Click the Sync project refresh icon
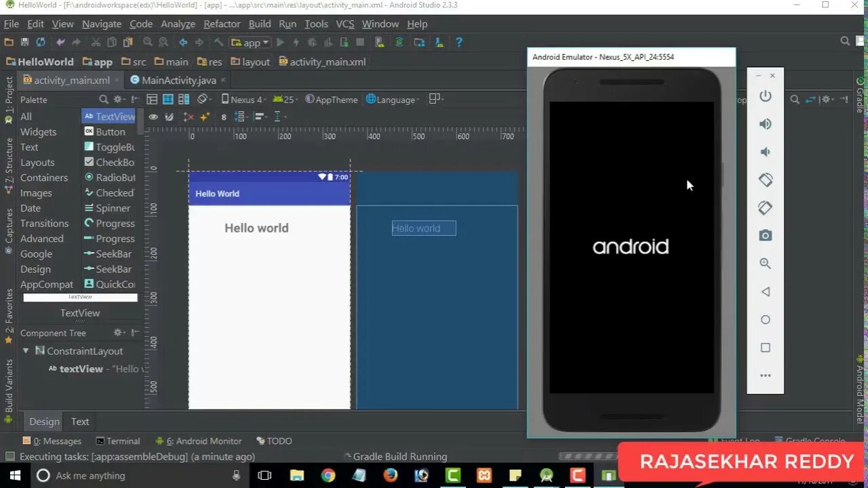 point(41,42)
